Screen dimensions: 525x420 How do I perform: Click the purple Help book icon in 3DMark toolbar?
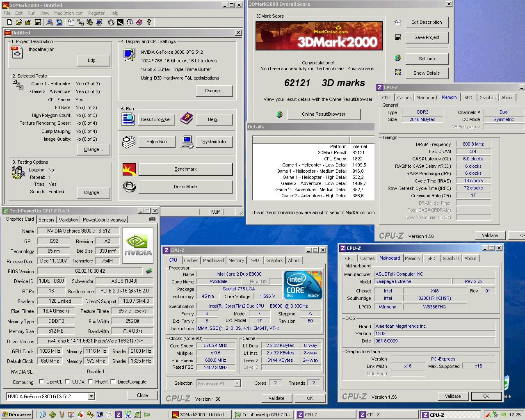point(139,22)
